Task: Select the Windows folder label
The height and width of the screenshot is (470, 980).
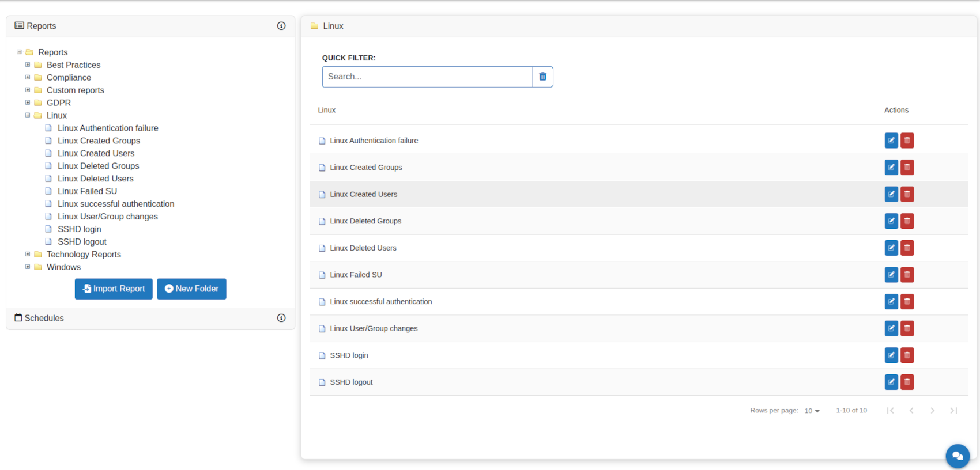Action: coord(63,267)
